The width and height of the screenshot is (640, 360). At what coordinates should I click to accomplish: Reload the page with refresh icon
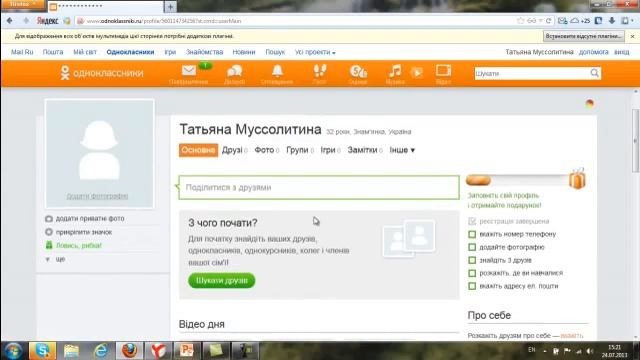click(x=549, y=20)
